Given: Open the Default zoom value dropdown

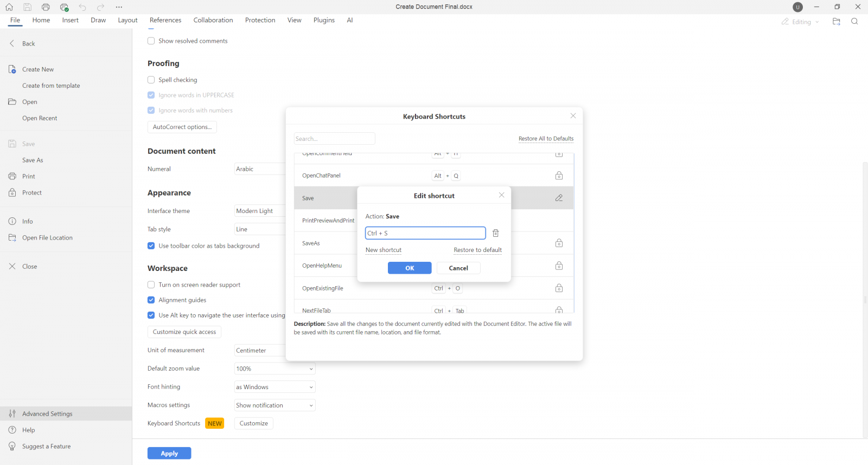Looking at the screenshot, I should (x=275, y=369).
